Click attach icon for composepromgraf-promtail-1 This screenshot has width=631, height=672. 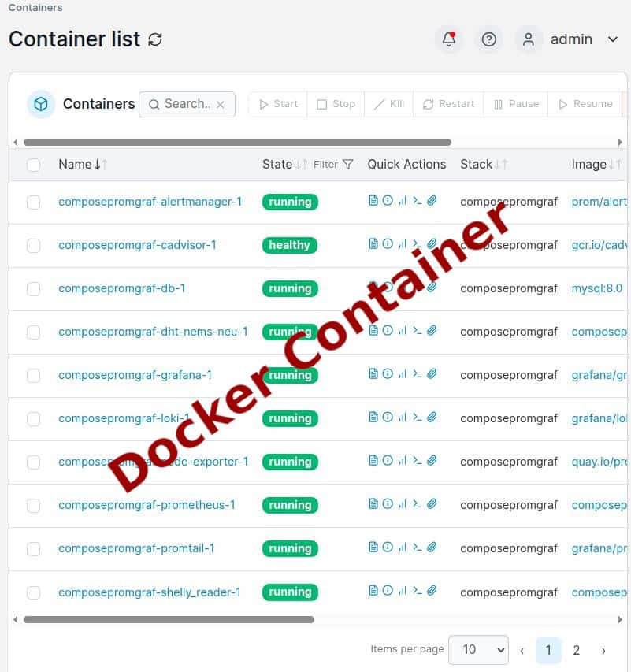click(432, 548)
